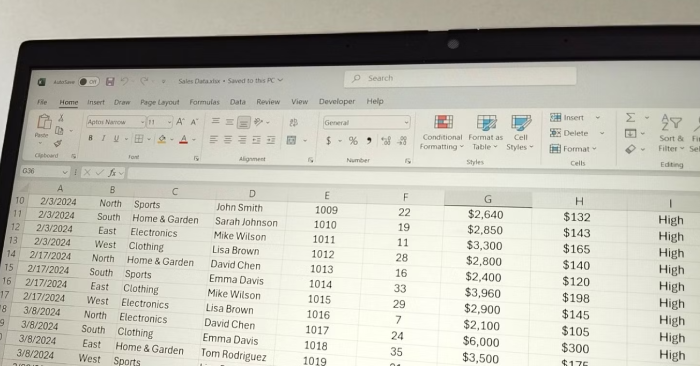The height and width of the screenshot is (366, 700).
Task: Click Increase Font Size icon
Action: pos(180,122)
